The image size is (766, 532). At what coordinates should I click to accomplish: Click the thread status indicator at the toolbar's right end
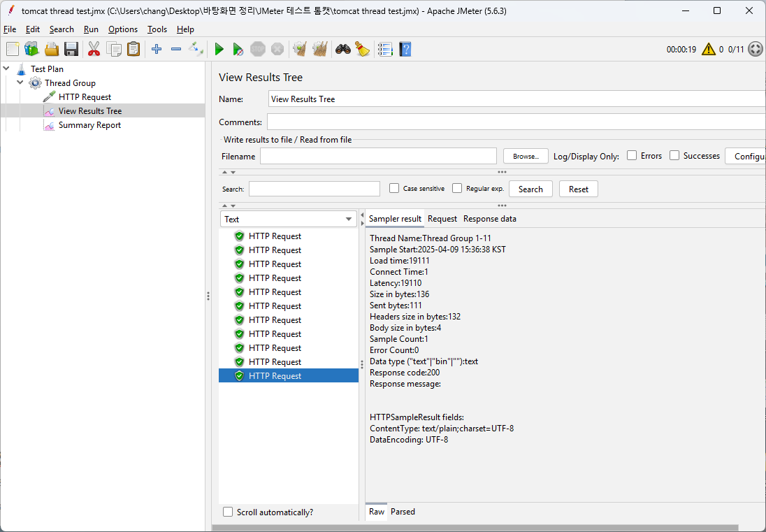[x=756, y=49]
